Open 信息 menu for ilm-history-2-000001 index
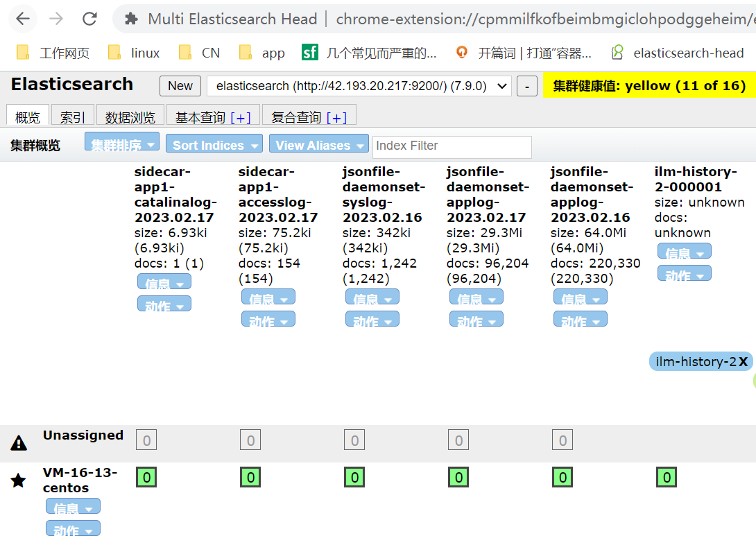 point(685,251)
